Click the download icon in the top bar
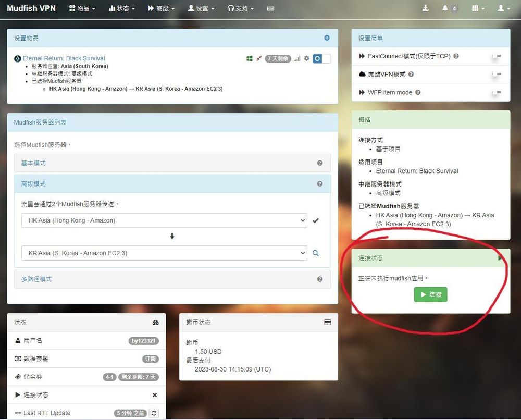The height and width of the screenshot is (420, 521). tap(426, 8)
